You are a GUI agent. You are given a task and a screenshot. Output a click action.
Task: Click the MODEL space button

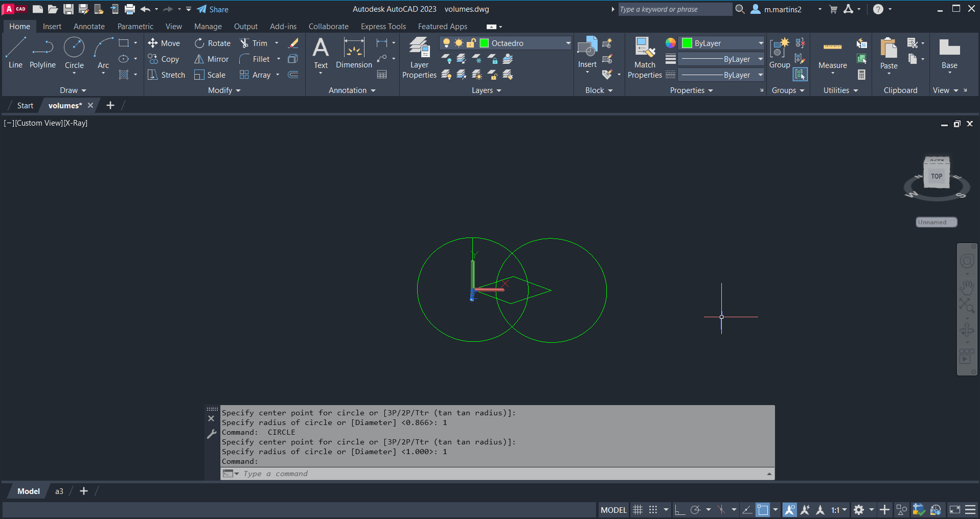pos(613,510)
